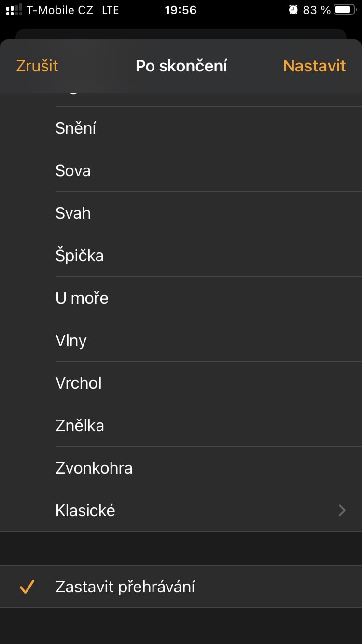
Task: Select the Vrchol sound
Action: [x=181, y=383]
